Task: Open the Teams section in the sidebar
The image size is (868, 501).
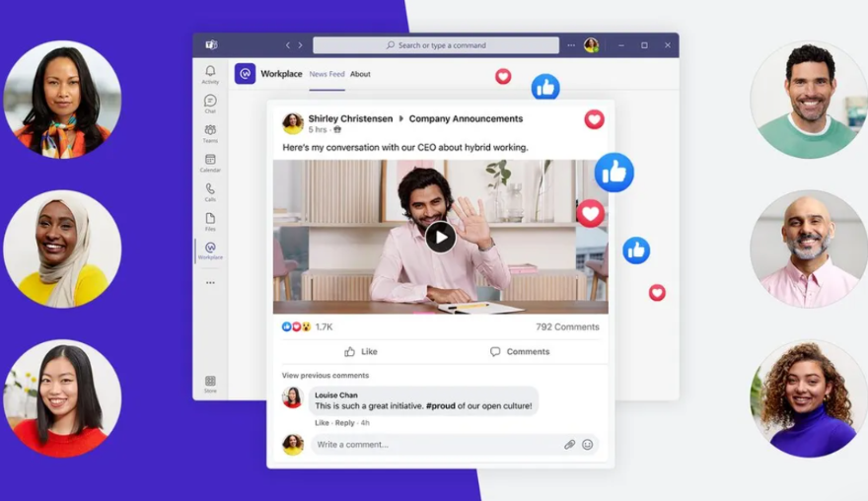Action: pyautogui.click(x=210, y=133)
